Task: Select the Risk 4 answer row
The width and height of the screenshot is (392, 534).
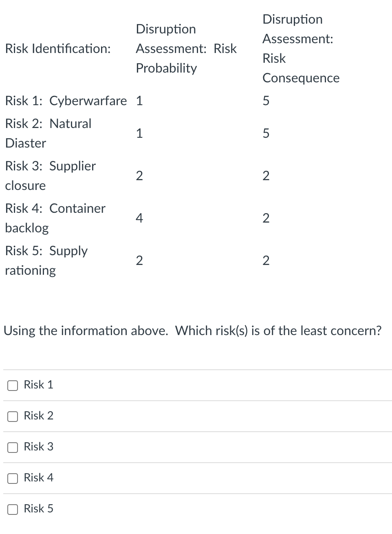Action: click(x=38, y=478)
